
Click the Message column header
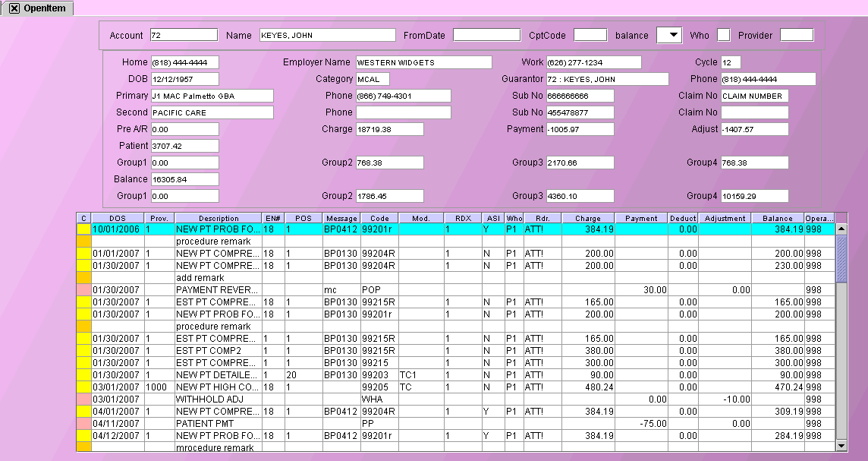(341, 218)
